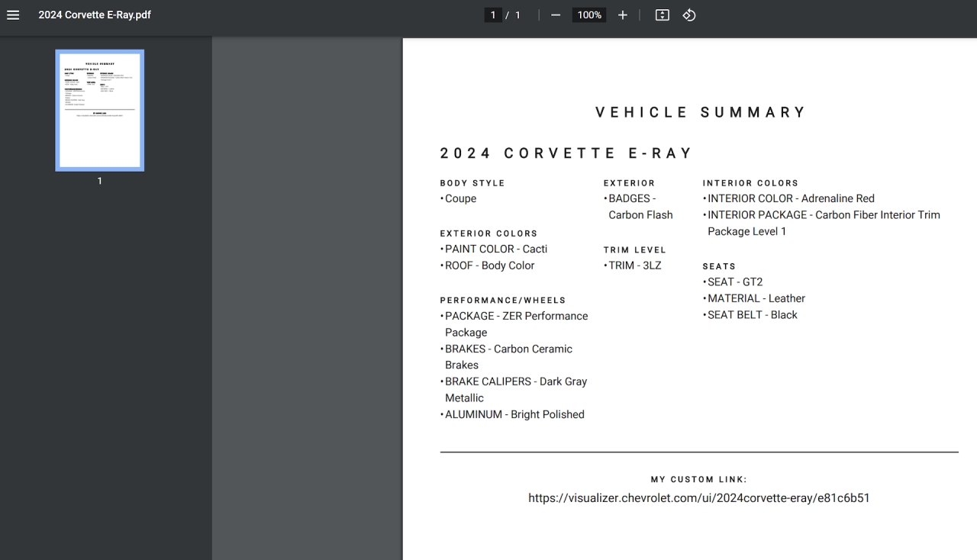Click the INTERIOR COLORS heading

tap(750, 183)
